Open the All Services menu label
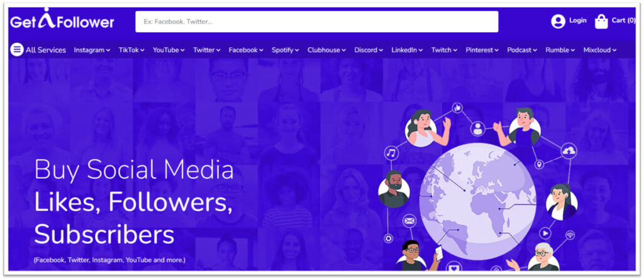644x280 pixels. tap(45, 50)
